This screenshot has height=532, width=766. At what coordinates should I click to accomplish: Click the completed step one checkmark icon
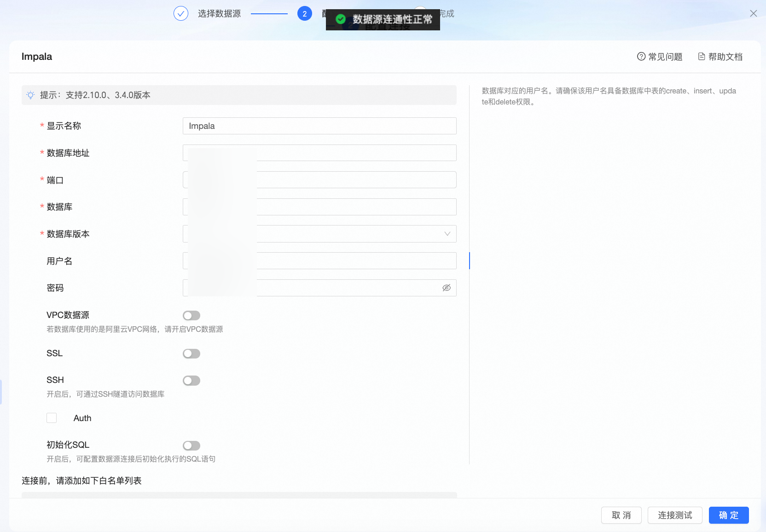[181, 14]
